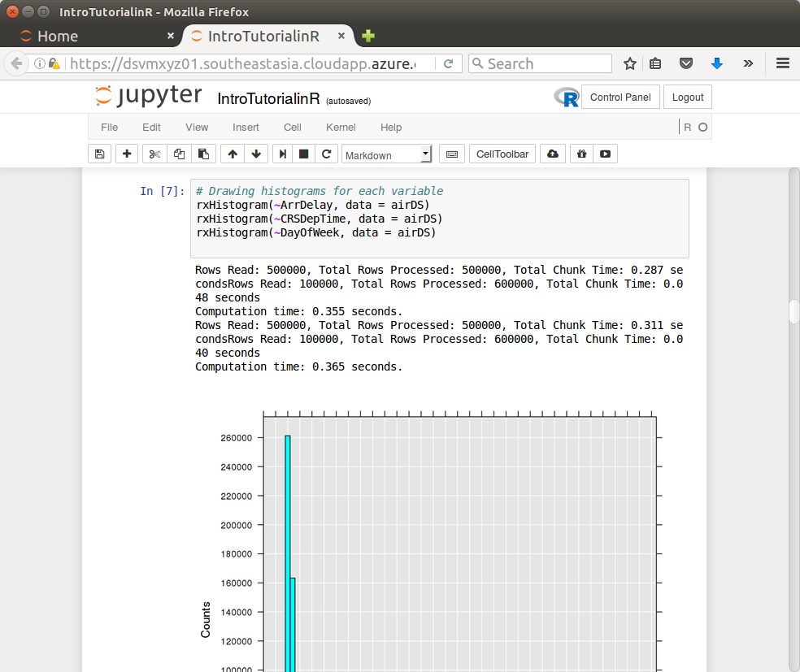Interrupt the kernel with stop icon
The height and width of the screenshot is (672, 800).
(x=304, y=154)
